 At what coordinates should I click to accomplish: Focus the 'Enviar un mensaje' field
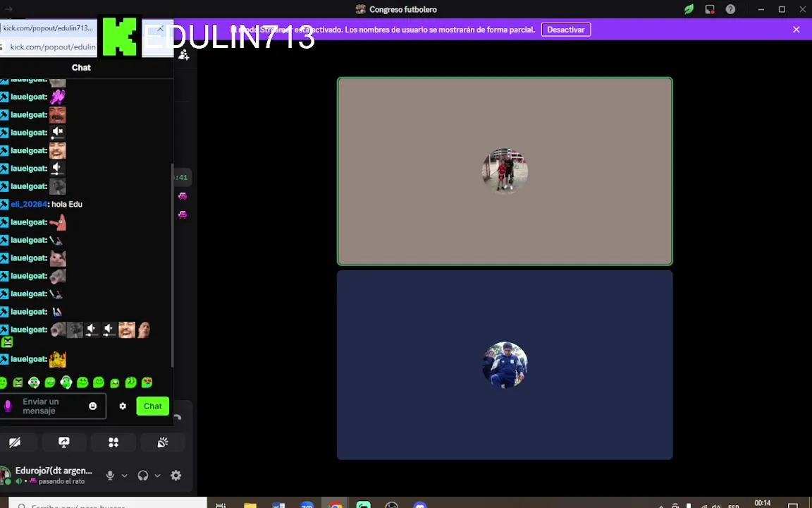pyautogui.click(x=53, y=406)
